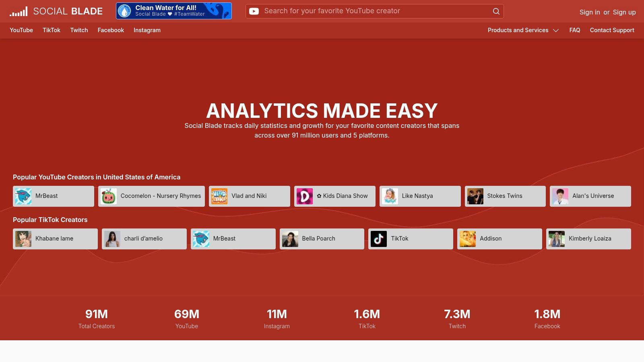Click the 1.6M TikTok stat
Viewport: 644px width, 362px height.
click(367, 319)
